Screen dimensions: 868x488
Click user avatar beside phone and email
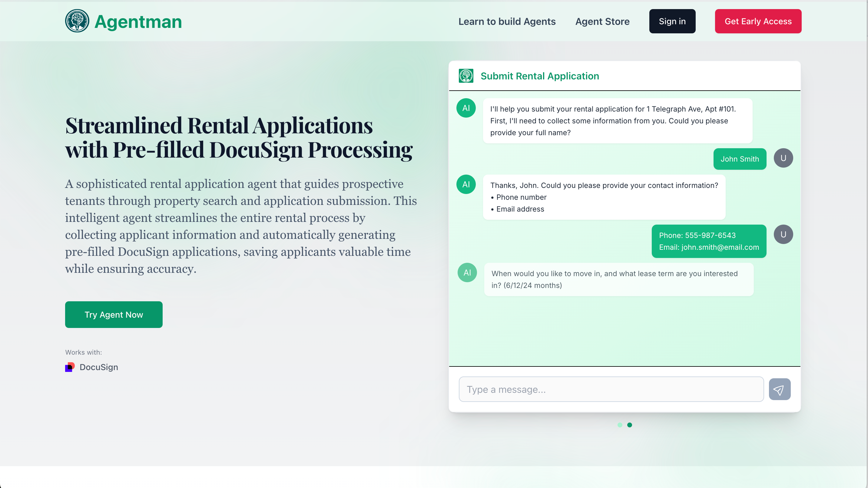pyautogui.click(x=783, y=234)
